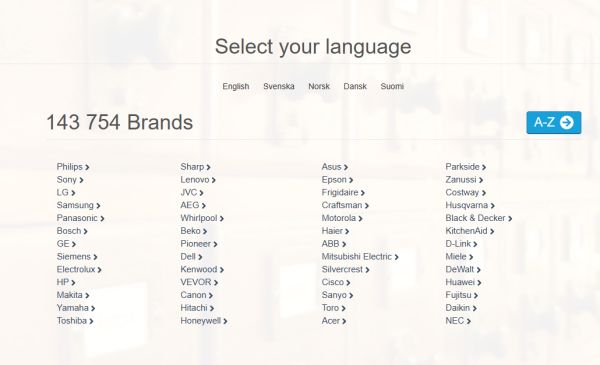Open the Whirlpool brand link
Screen dimensions: 600x365
(x=202, y=218)
